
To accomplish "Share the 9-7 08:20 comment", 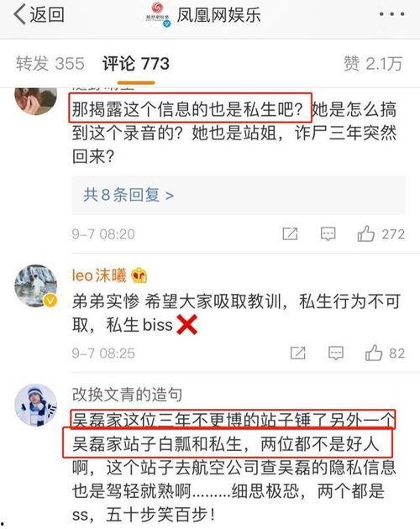I will 290,233.
